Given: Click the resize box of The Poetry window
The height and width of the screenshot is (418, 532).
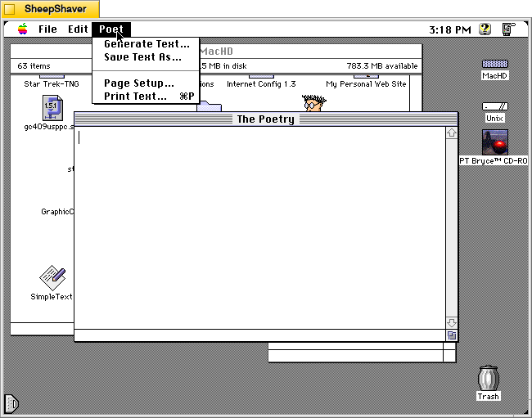Looking at the screenshot, I should click(x=452, y=335).
